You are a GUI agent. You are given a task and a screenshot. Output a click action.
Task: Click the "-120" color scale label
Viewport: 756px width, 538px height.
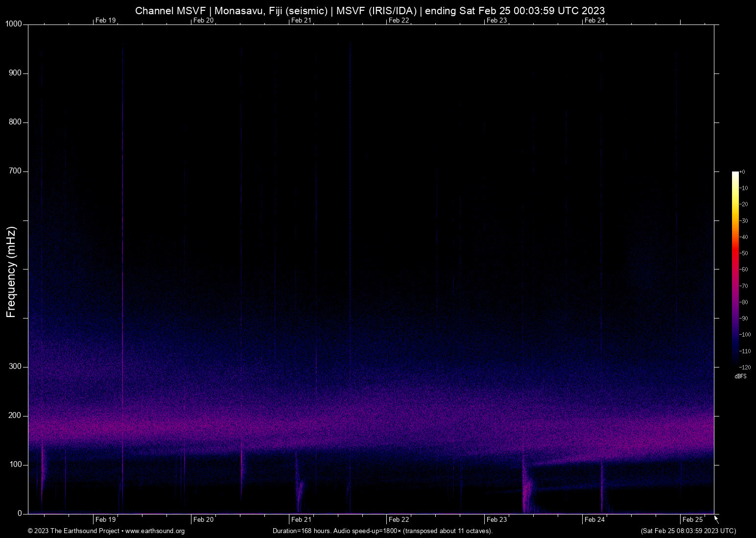coord(745,367)
